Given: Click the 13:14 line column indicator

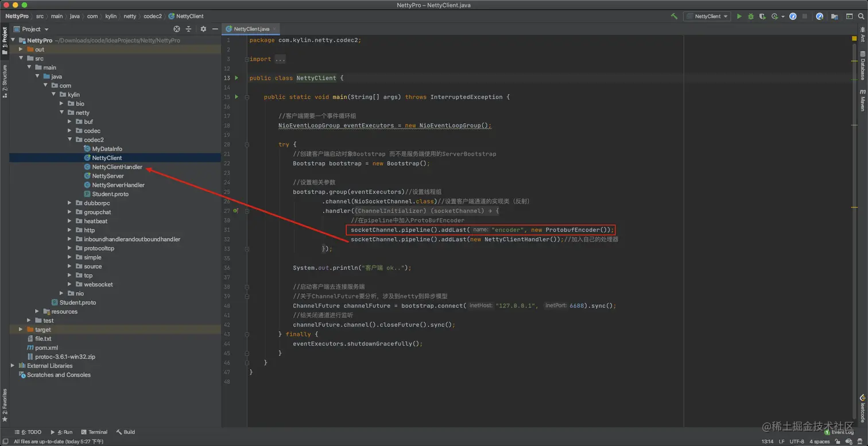Looking at the screenshot, I should (767, 441).
